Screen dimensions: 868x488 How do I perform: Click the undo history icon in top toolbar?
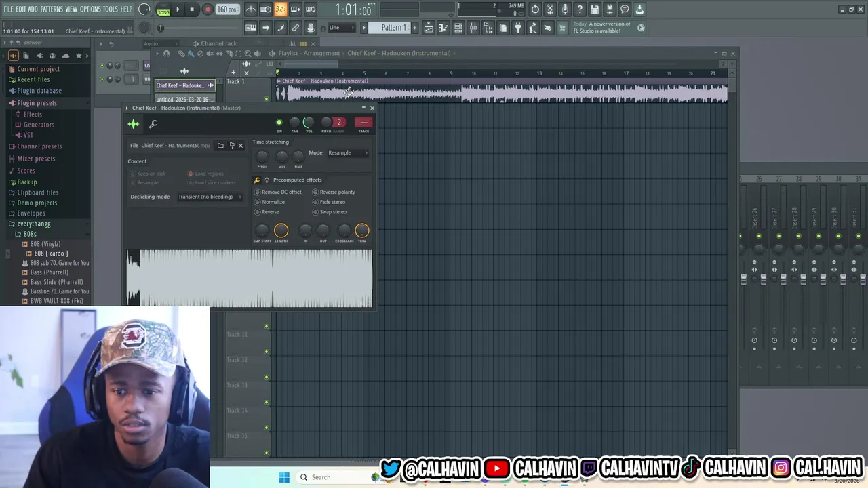535,9
